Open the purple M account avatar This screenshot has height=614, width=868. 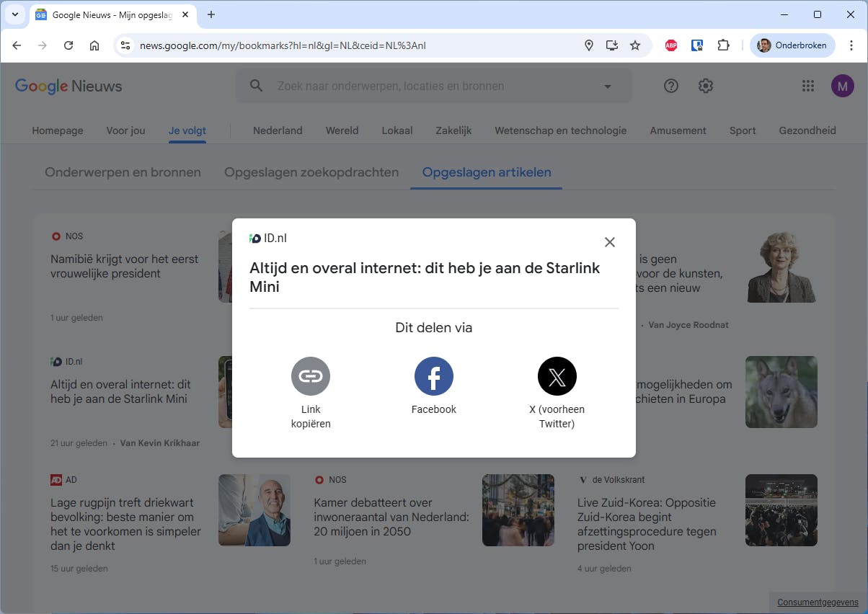coord(842,86)
